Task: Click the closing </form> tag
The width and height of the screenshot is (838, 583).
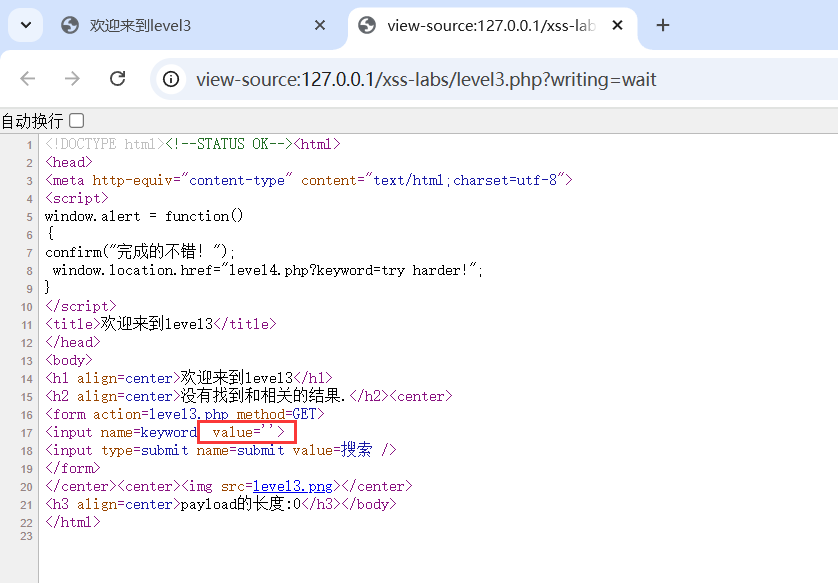Action: [73, 468]
